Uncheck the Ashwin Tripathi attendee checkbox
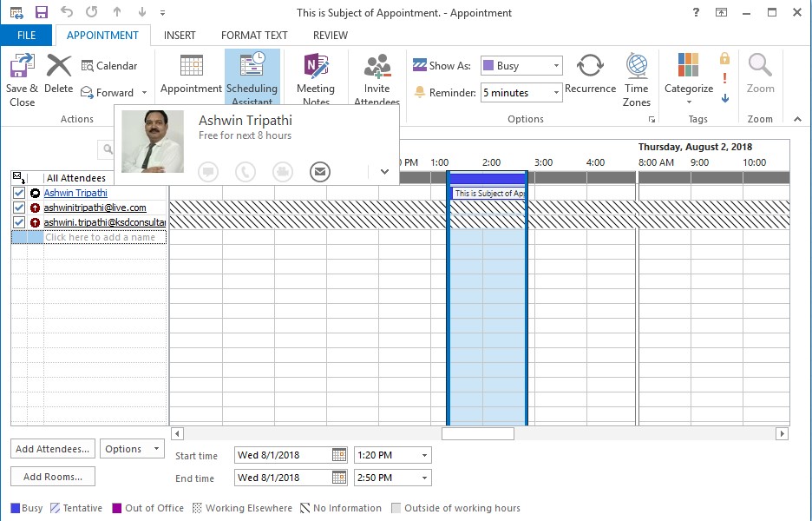 pyautogui.click(x=19, y=193)
